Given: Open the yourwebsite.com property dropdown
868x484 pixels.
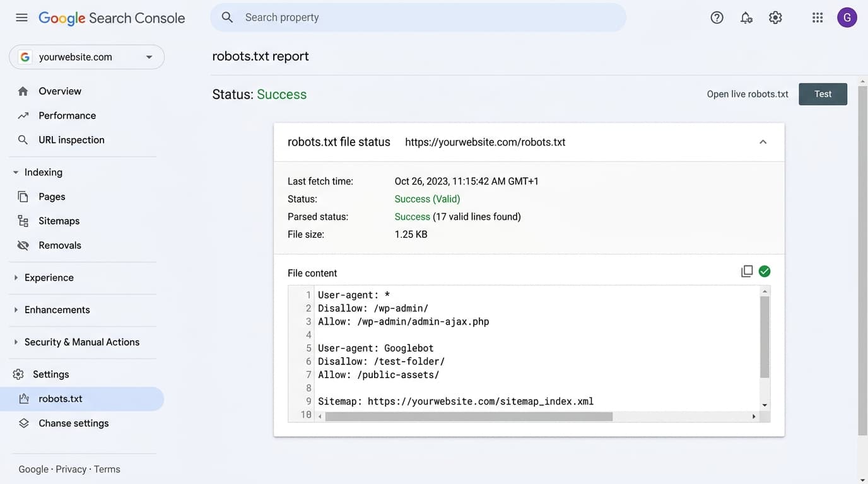Looking at the screenshot, I should [86, 57].
